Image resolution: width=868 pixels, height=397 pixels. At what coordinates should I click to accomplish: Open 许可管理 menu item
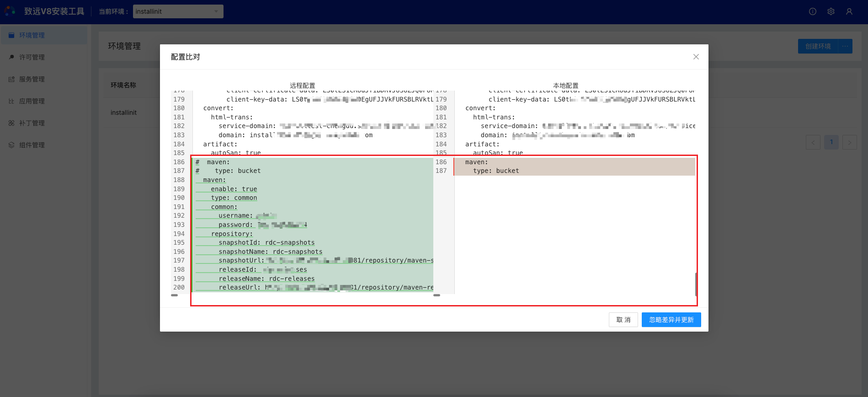44,57
